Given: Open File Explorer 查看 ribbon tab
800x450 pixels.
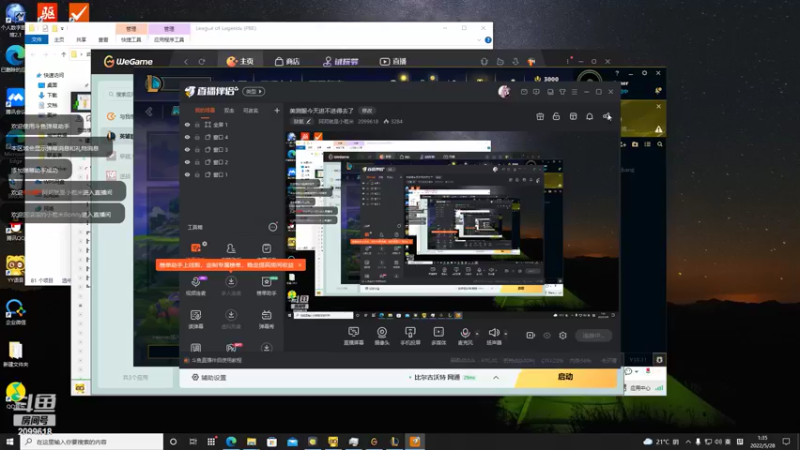Looking at the screenshot, I should pos(103,39).
